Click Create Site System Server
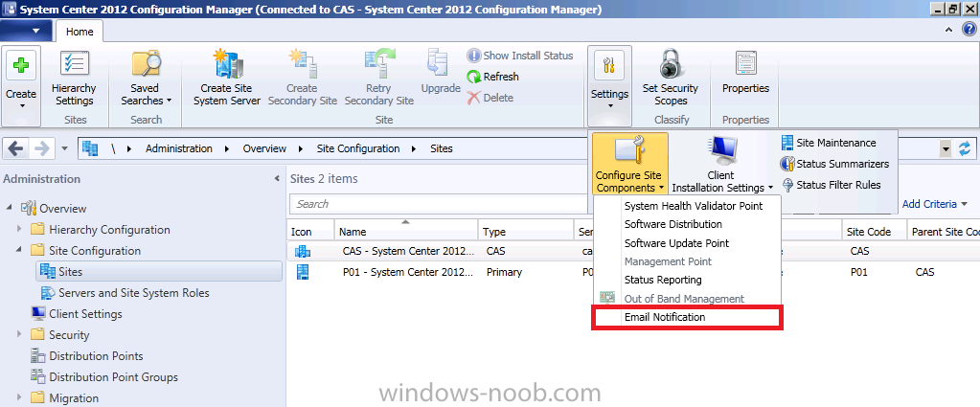This screenshot has height=407, width=980. 227,79
